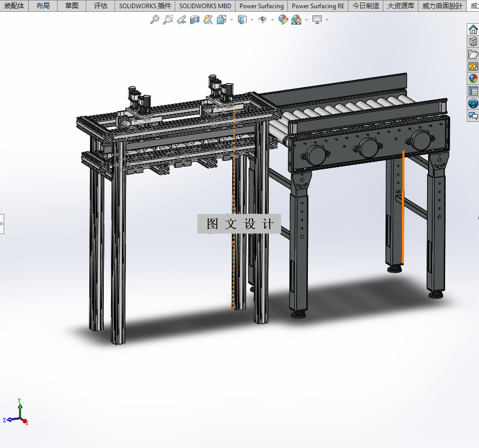Expand the collapsed left panel handle

pos(2,224)
